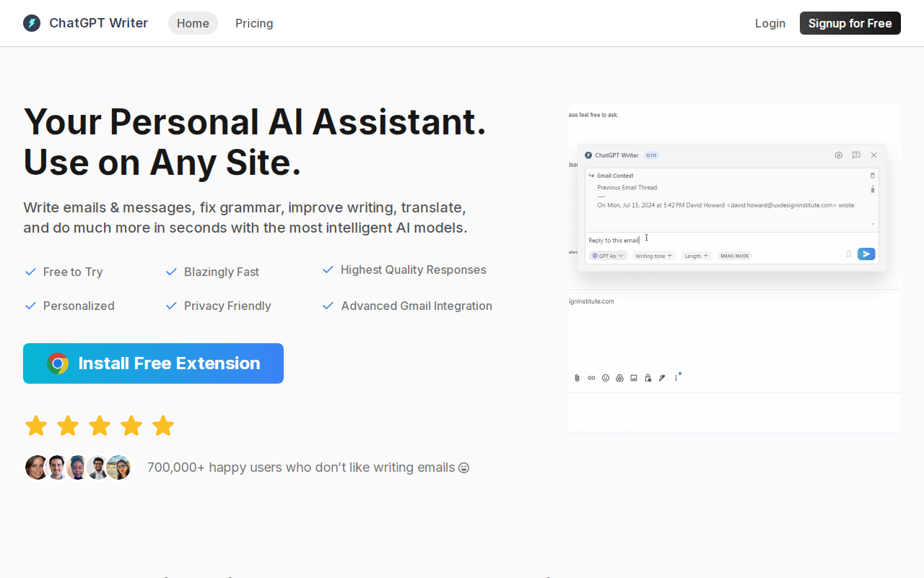Go to the Home nav tab

[193, 23]
